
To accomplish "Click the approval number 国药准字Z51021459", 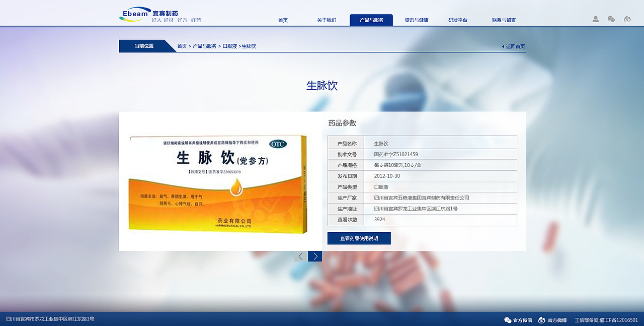I will (x=396, y=154).
